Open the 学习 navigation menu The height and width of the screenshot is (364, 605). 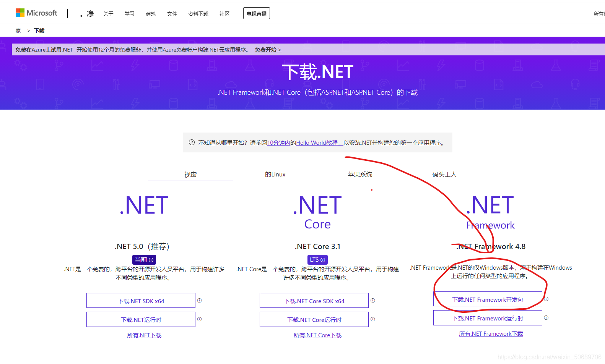130,14
